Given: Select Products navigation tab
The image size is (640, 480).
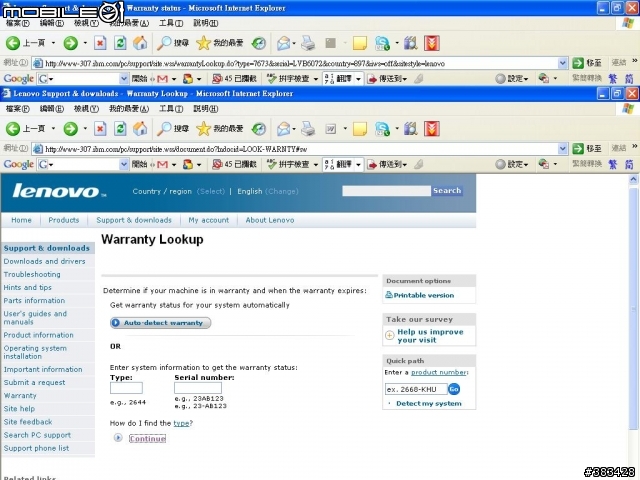Looking at the screenshot, I should (x=64, y=220).
